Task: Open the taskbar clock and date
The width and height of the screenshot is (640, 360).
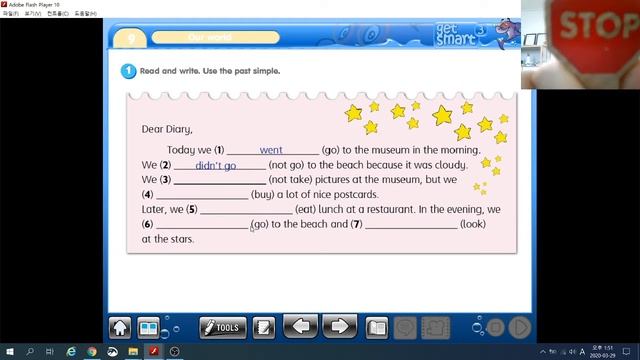Action: (x=602, y=351)
